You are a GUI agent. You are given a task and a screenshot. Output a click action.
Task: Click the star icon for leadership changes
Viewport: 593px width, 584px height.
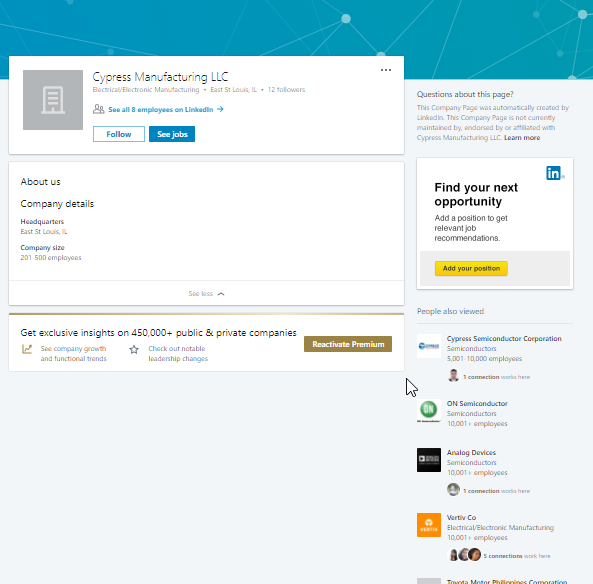pos(134,349)
